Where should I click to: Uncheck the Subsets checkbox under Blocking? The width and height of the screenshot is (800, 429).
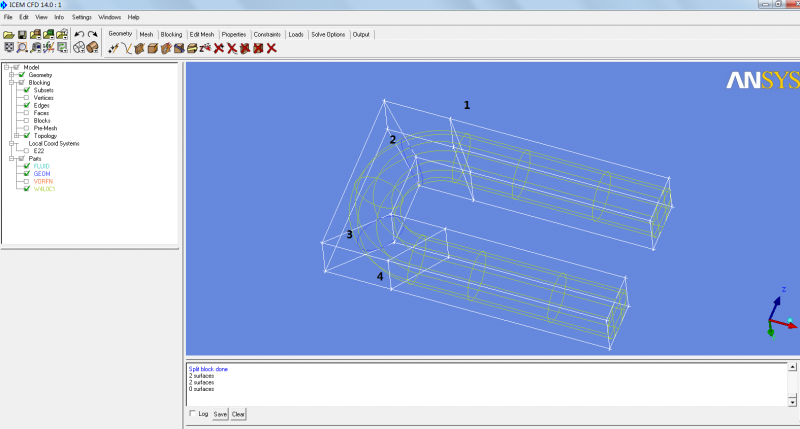(x=27, y=90)
